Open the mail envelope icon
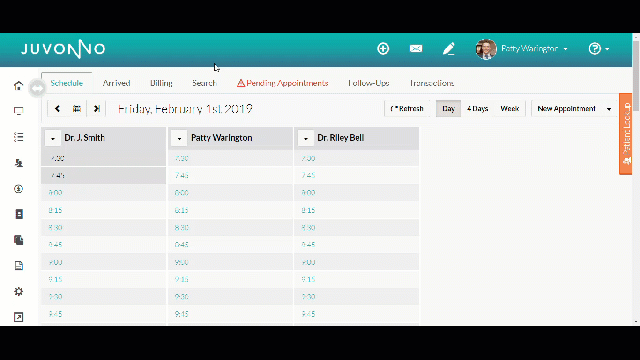Viewport: 640px width, 360px height. click(416, 49)
